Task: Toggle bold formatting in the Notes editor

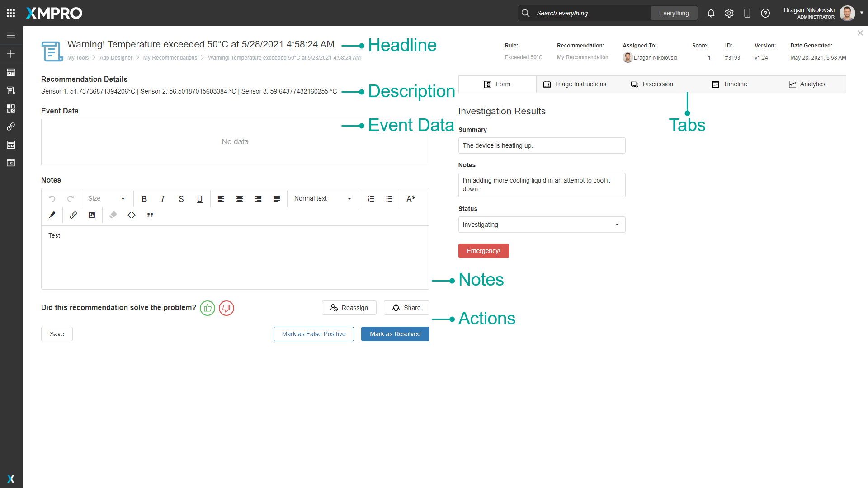Action: [x=144, y=199]
